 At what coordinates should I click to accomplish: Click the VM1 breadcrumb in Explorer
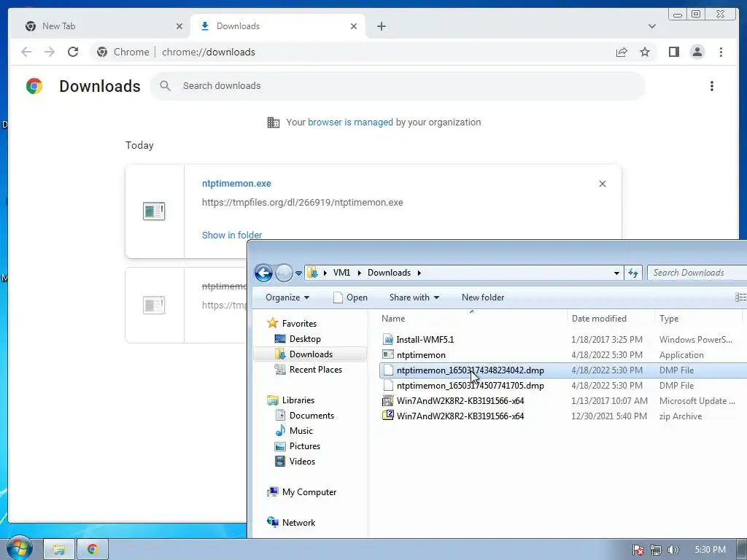[x=341, y=273]
